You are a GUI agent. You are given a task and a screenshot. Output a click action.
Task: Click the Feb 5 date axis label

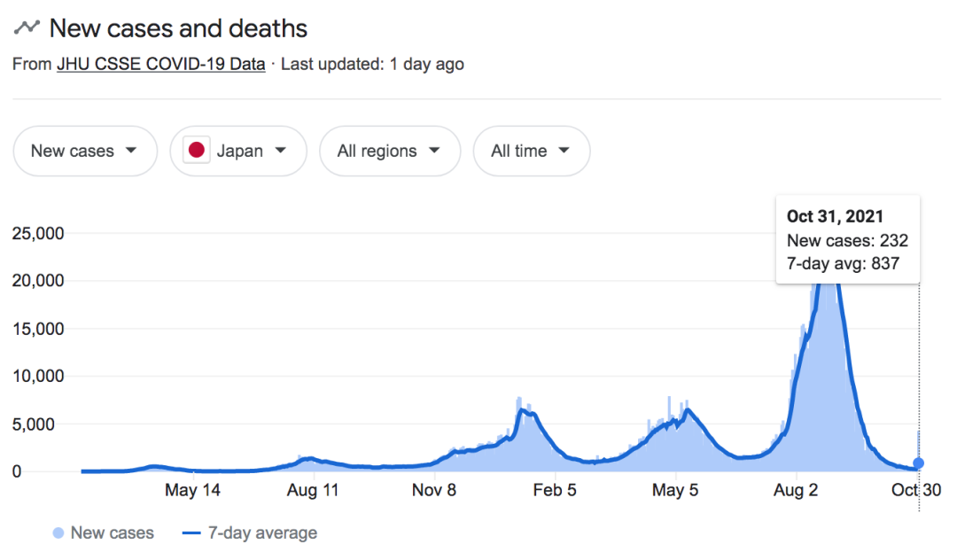(x=554, y=490)
